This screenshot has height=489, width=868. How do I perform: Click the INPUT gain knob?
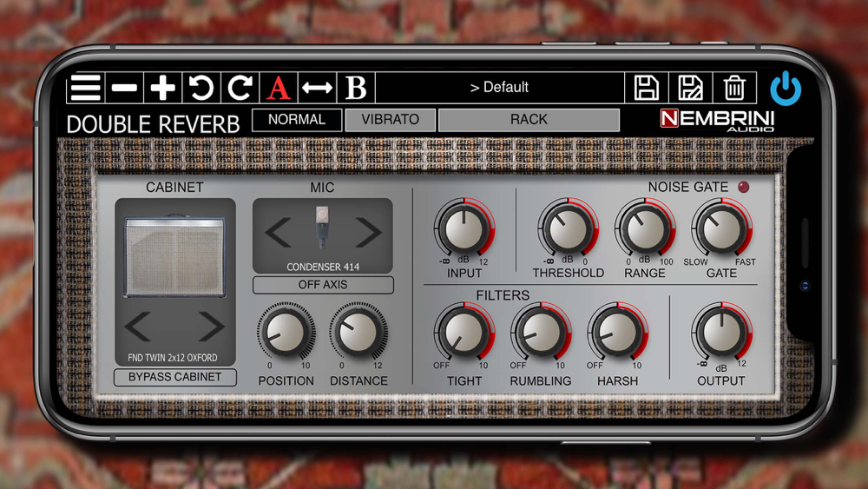point(464,228)
